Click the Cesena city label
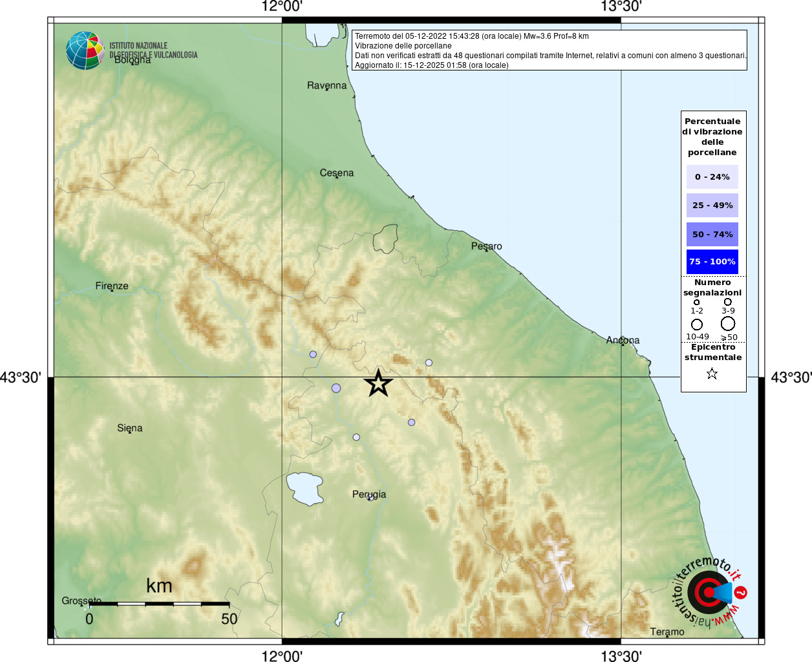 (x=337, y=173)
